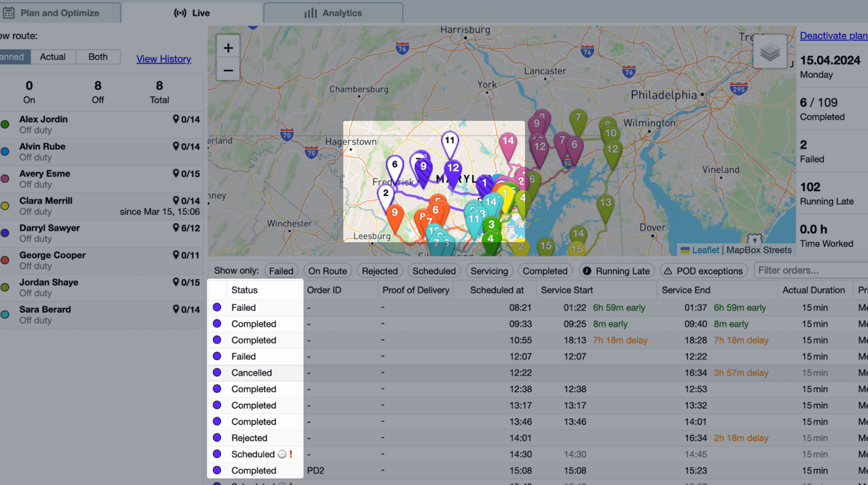Image resolution: width=868 pixels, height=485 pixels.
Task: Select Both route display option
Action: tap(98, 57)
